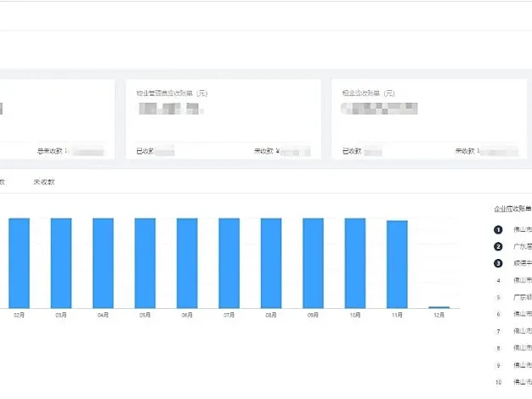Click the 07月 bar in the chart
The height and width of the screenshot is (399, 532).
(x=229, y=263)
